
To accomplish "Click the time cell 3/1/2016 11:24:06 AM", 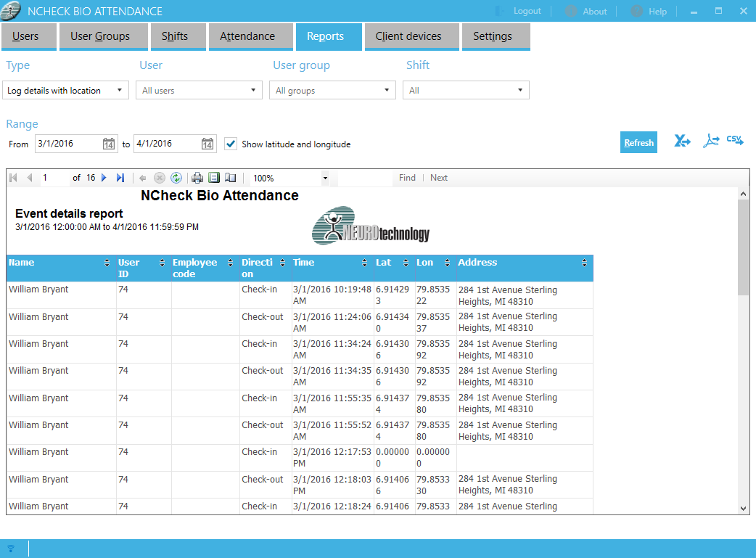I will click(x=333, y=322).
